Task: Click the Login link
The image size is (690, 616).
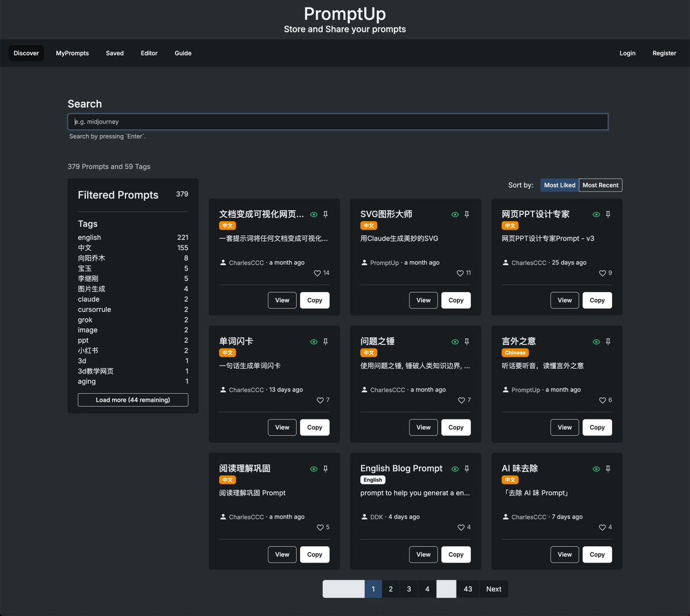Action: tap(627, 53)
